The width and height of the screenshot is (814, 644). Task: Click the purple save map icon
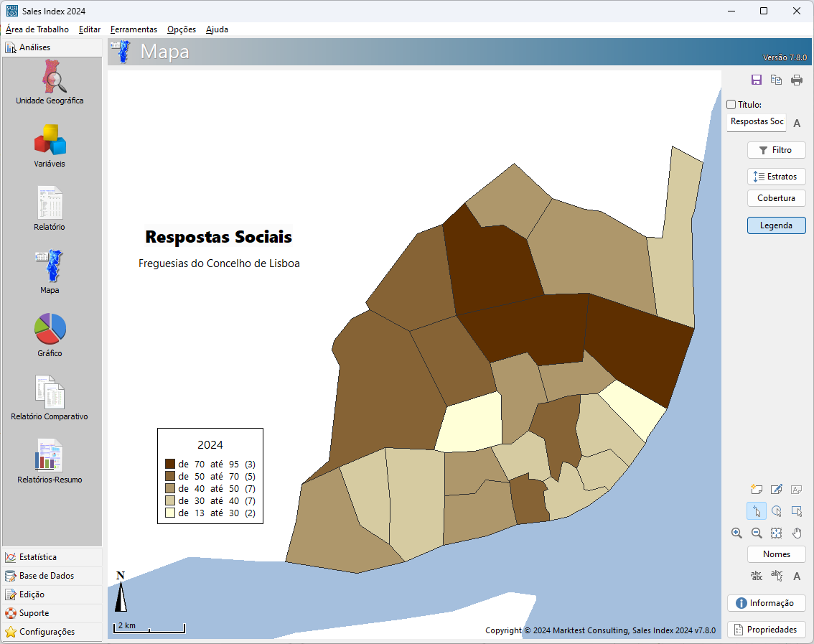(756, 80)
